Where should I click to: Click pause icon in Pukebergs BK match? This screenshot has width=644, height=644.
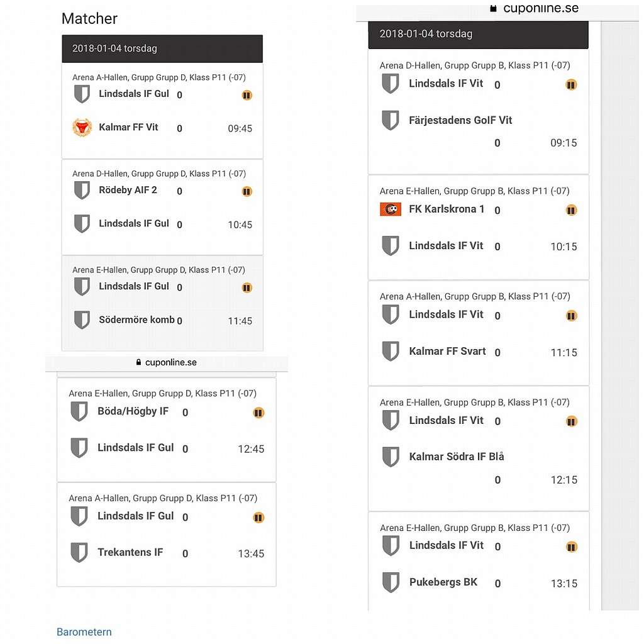click(572, 547)
